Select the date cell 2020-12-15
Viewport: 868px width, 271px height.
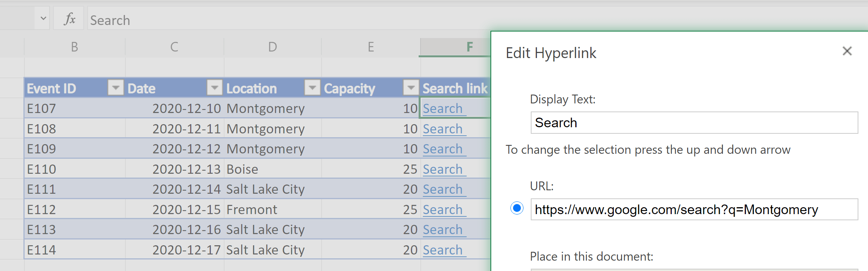174,209
